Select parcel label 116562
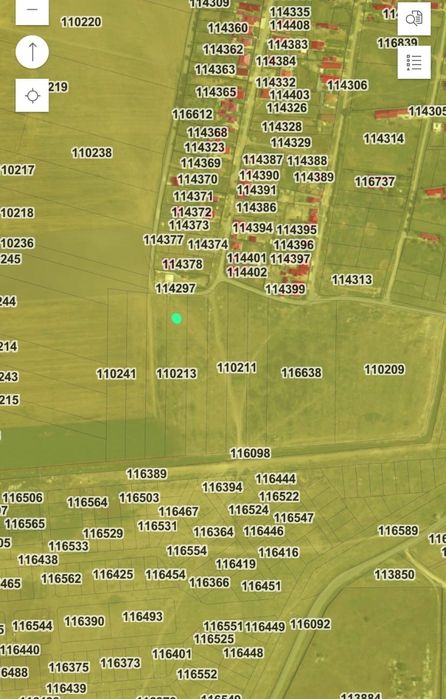 [62, 579]
